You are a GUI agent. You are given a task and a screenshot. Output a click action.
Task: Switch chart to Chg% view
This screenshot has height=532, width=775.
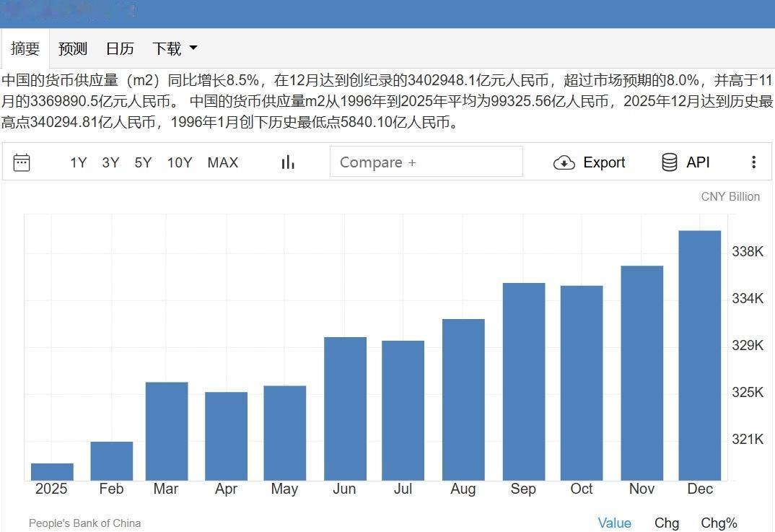click(x=718, y=523)
